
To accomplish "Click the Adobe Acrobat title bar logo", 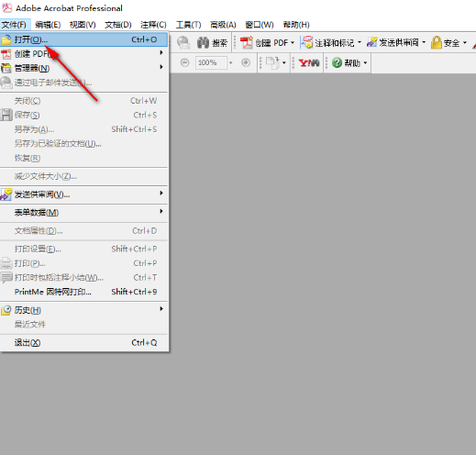I will pyautogui.click(x=6, y=7).
